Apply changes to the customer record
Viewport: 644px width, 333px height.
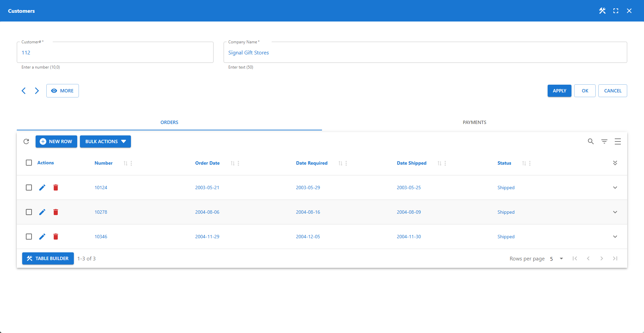(x=559, y=91)
